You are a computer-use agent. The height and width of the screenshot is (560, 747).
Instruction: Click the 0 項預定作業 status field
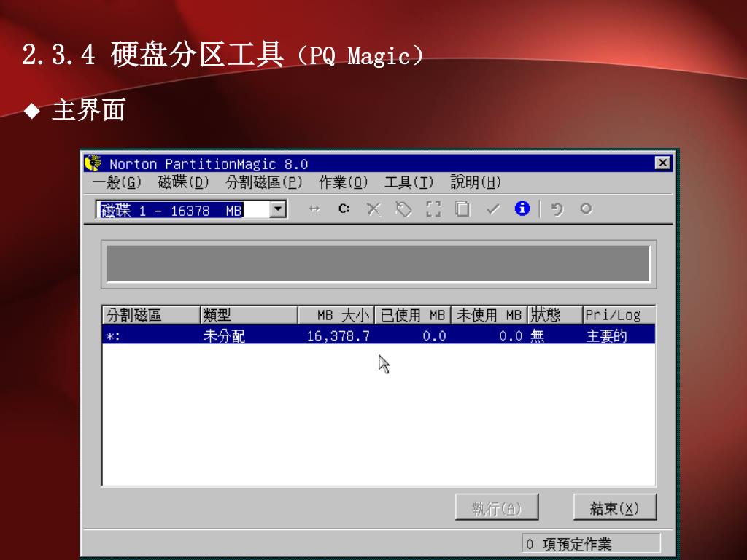(x=591, y=544)
